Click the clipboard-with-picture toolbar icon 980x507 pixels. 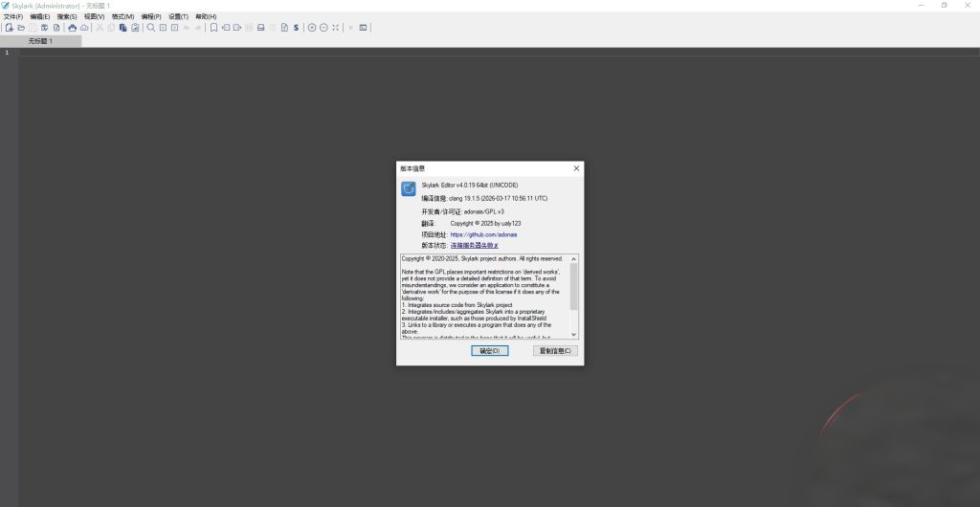point(135,28)
